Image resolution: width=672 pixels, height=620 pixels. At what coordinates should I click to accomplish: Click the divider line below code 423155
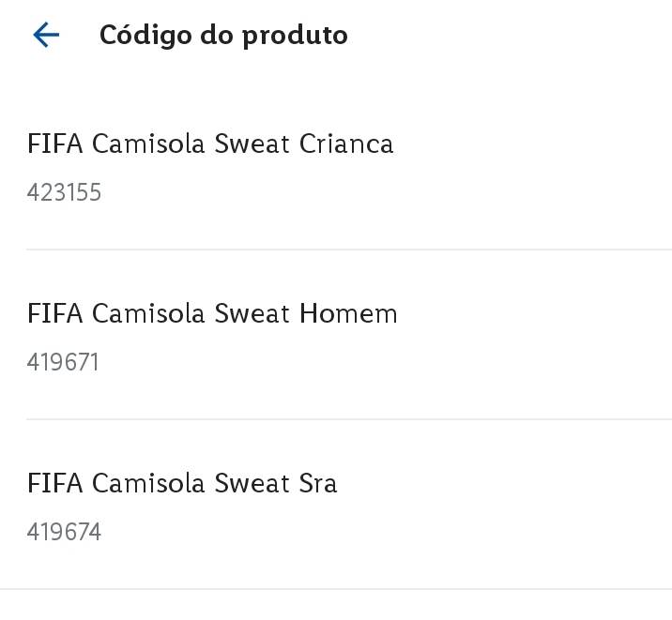coord(349,250)
